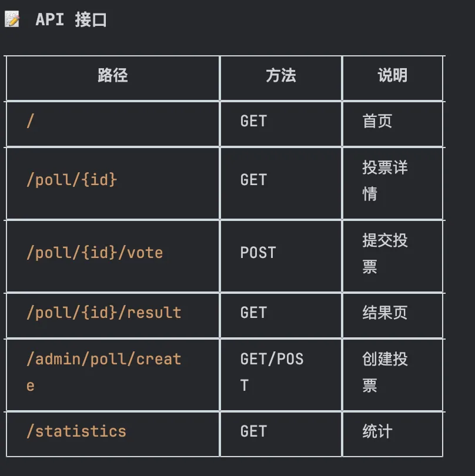Image resolution: width=475 pixels, height=476 pixels.
Task: Click the 统计 description cell
Action: tap(377, 431)
